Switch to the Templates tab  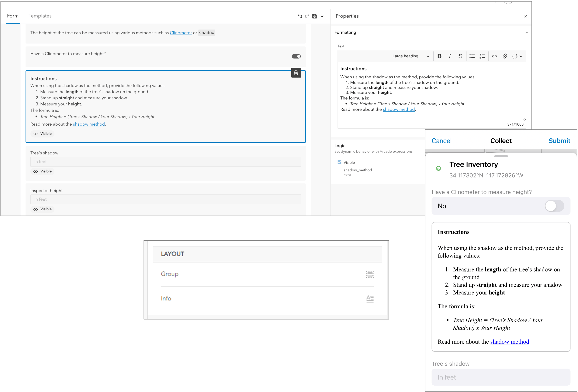point(40,16)
